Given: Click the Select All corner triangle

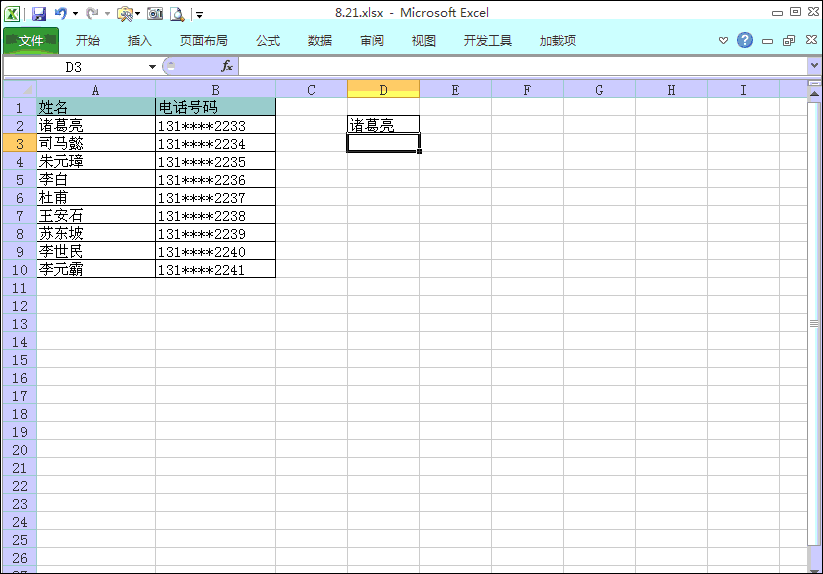Looking at the screenshot, I should pyautogui.click(x=20, y=90).
